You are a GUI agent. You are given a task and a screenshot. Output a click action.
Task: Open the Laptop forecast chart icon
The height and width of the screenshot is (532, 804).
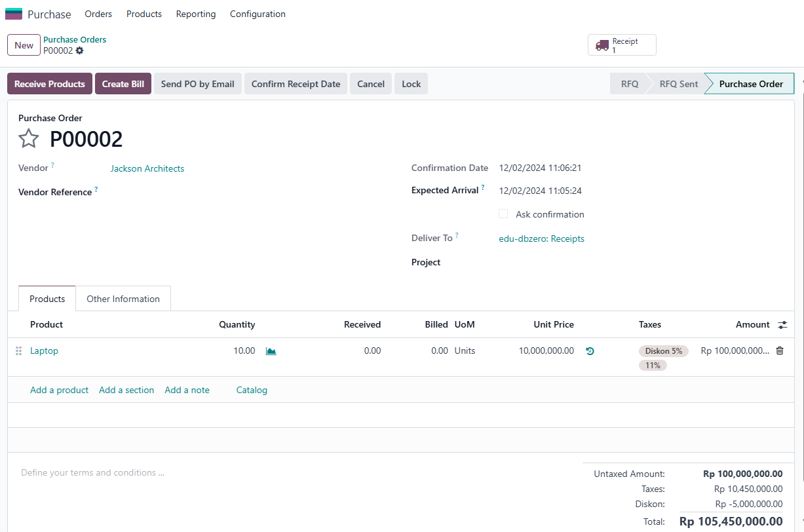point(271,351)
